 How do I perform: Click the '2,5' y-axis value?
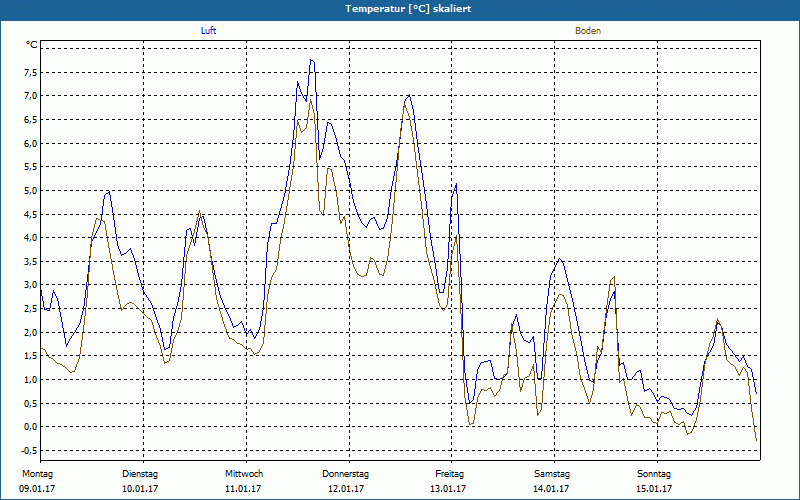[31, 309]
